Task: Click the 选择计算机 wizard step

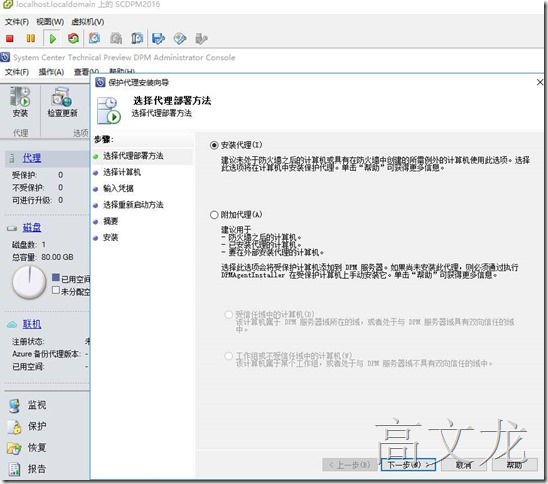Action: point(122,172)
